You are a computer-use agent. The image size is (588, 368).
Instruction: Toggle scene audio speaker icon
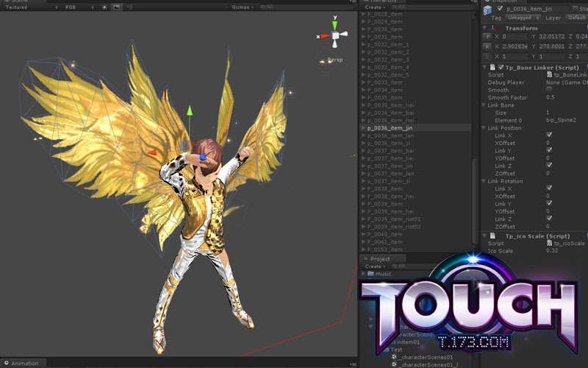click(129, 7)
